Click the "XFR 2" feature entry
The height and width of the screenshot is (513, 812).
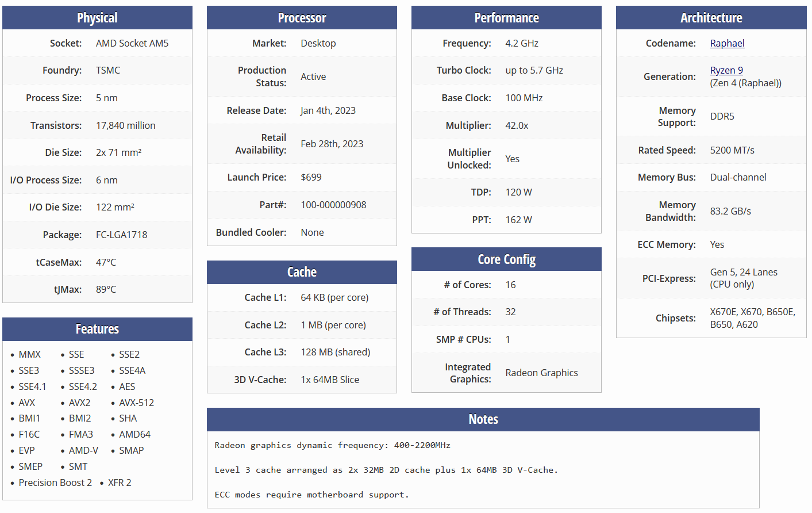point(120,483)
